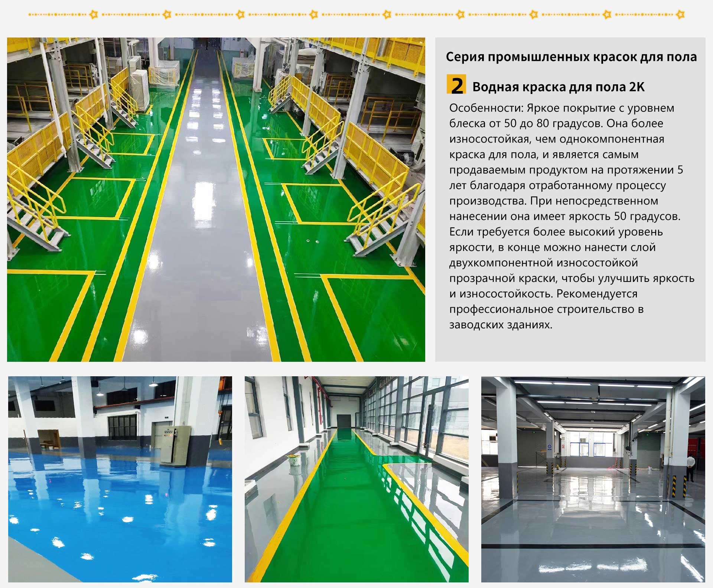713x588 pixels.
Task: Click the last star icon in top divider
Action: pyautogui.click(x=680, y=14)
